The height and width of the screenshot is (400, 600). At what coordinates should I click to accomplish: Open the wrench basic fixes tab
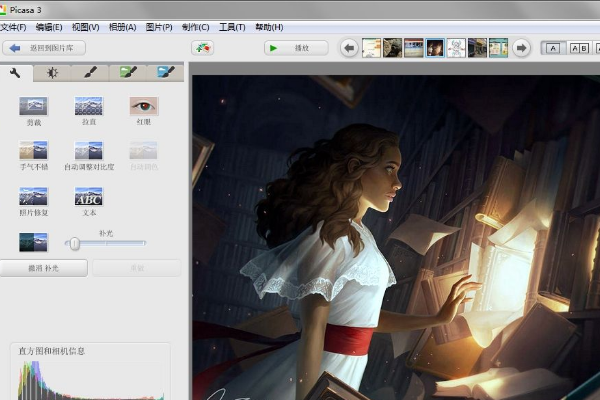15,73
